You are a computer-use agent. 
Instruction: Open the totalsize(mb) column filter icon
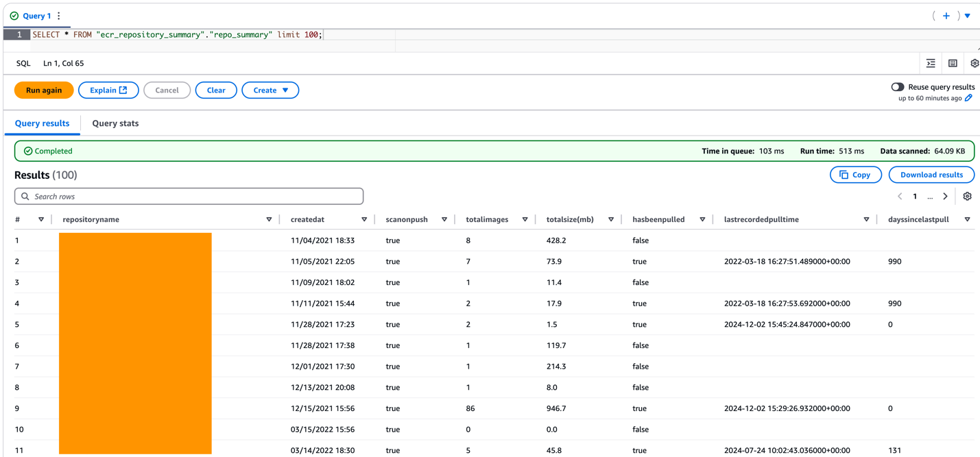[x=610, y=219]
